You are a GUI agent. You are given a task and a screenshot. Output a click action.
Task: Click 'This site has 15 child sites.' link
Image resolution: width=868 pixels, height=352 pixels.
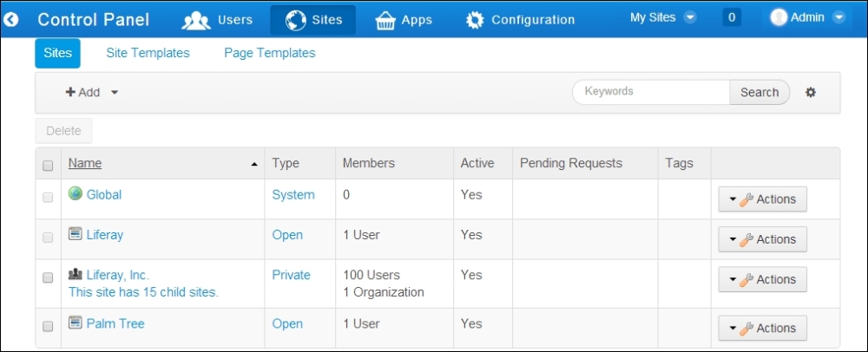click(143, 292)
